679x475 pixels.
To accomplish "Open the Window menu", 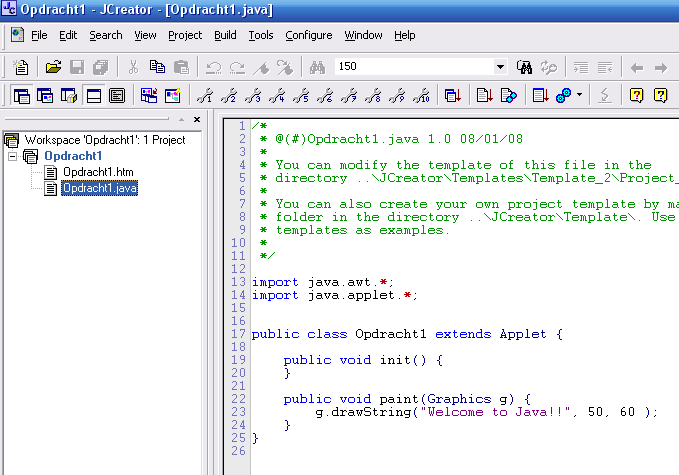I will coord(363,35).
